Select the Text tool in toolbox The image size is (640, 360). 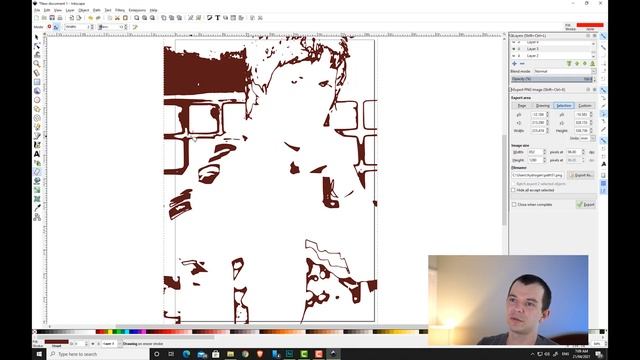click(37, 154)
